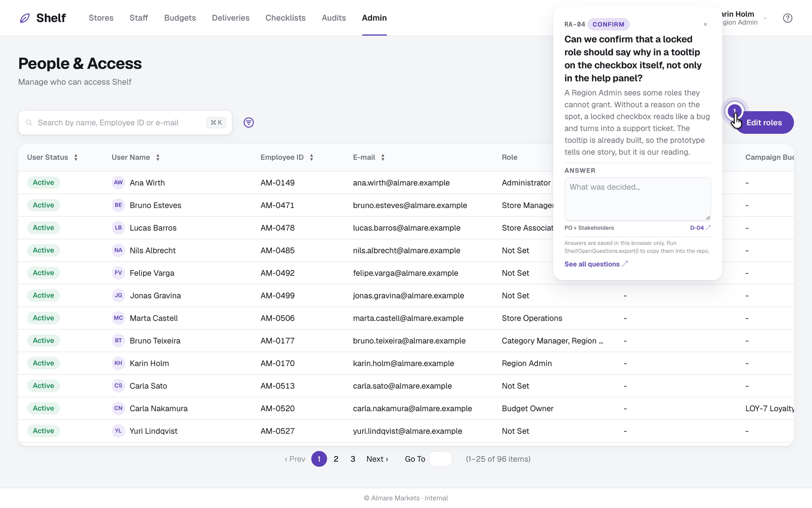Click the Administrator role cell

pos(526,183)
